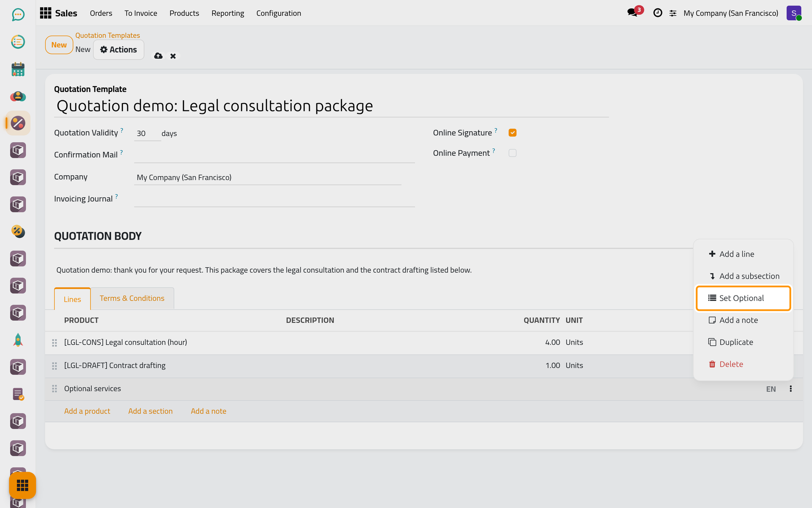Grab the drag handle of Legal consultation row
The image size is (812, 508).
pos(55,342)
